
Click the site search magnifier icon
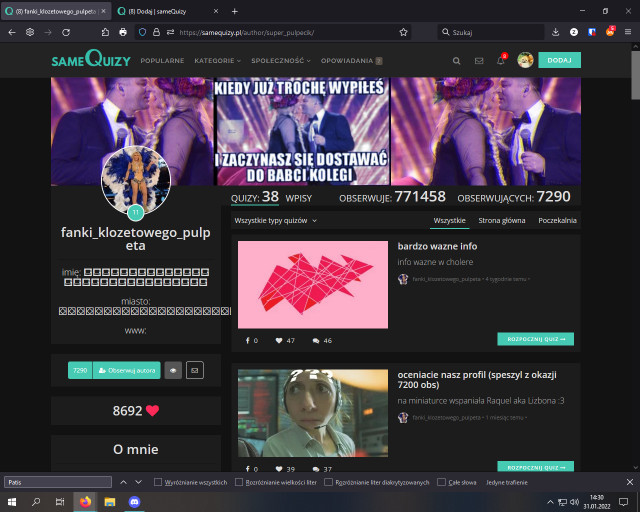[x=457, y=60]
